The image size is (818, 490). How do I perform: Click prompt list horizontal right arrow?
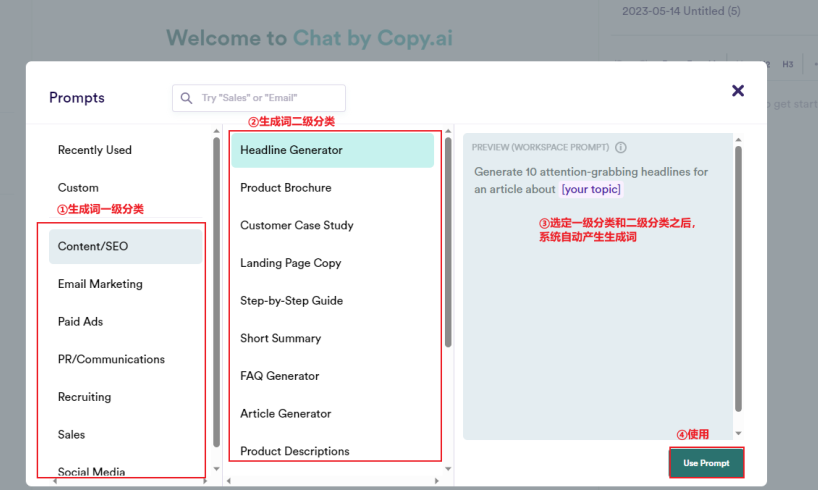click(x=437, y=481)
